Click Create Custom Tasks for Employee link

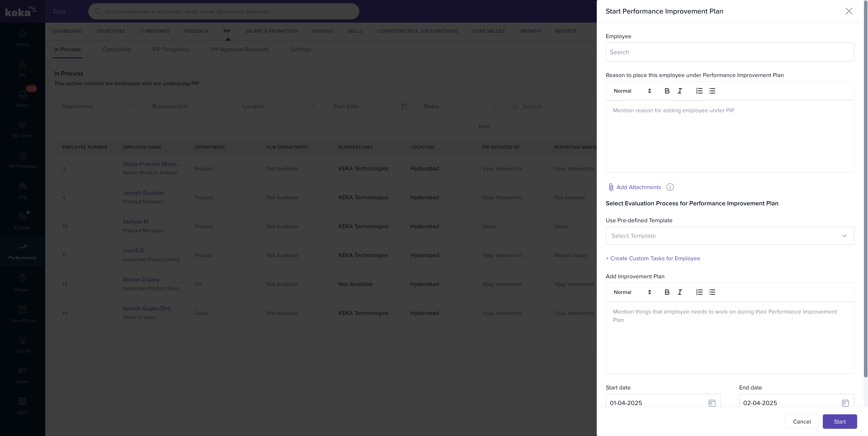tap(653, 258)
